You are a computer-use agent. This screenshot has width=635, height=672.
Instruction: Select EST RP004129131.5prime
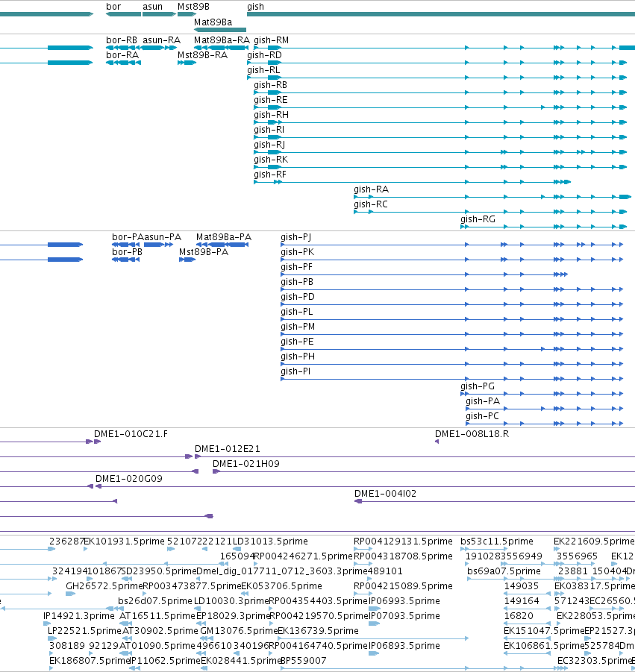pyautogui.click(x=403, y=541)
